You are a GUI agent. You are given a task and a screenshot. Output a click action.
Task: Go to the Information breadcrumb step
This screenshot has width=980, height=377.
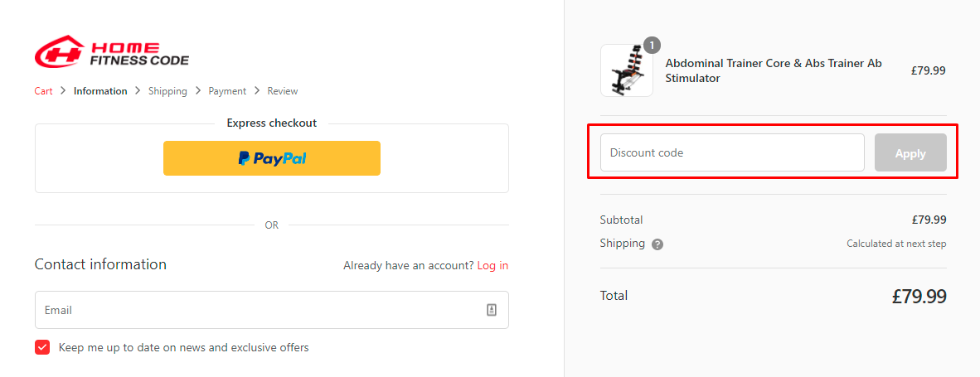100,91
